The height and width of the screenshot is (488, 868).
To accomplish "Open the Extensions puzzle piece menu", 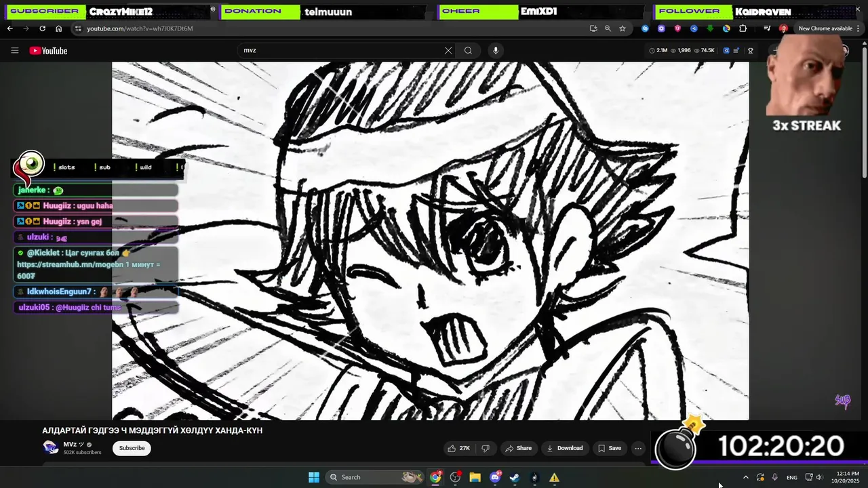I will (743, 28).
